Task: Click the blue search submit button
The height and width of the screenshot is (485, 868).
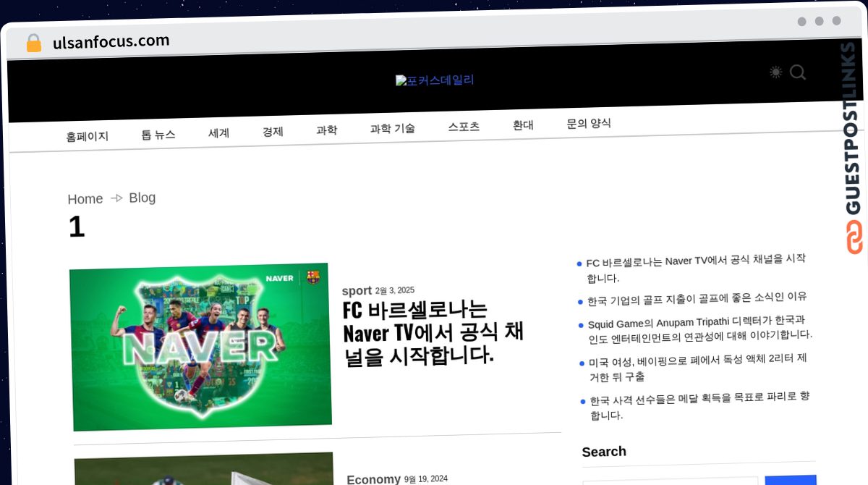Action: [x=791, y=480]
